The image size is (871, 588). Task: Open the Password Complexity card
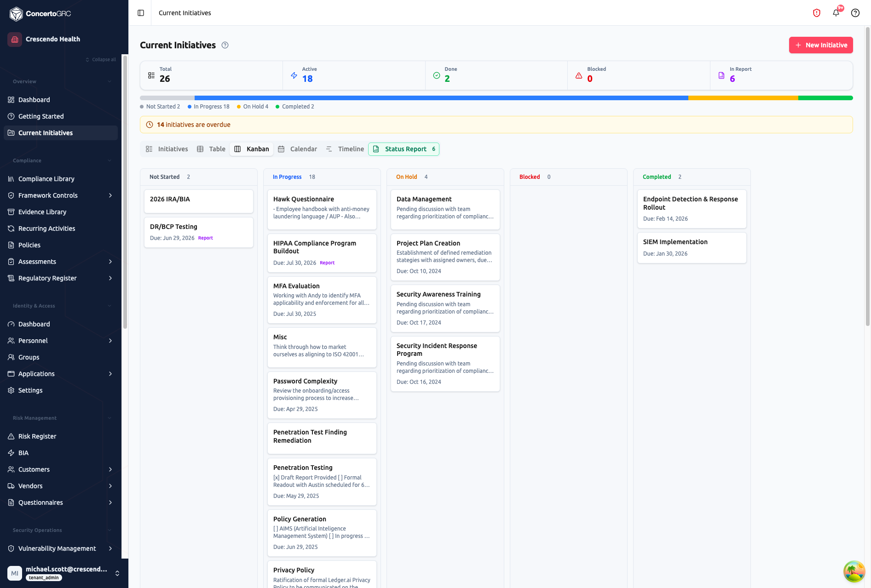[322, 395]
